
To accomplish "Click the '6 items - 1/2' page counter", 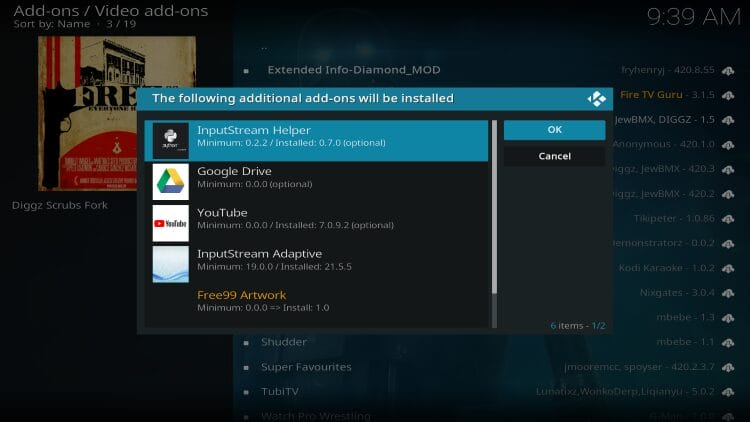I will click(x=578, y=326).
